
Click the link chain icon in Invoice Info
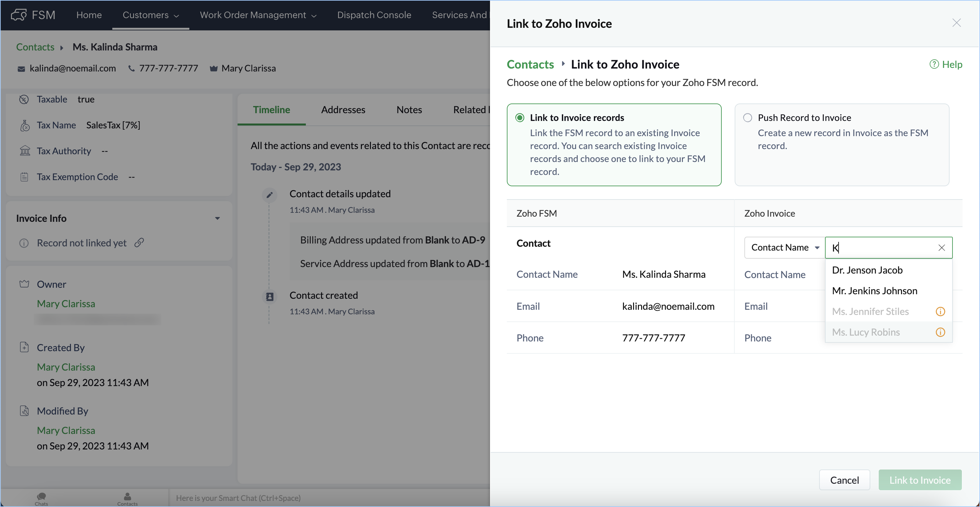139,243
